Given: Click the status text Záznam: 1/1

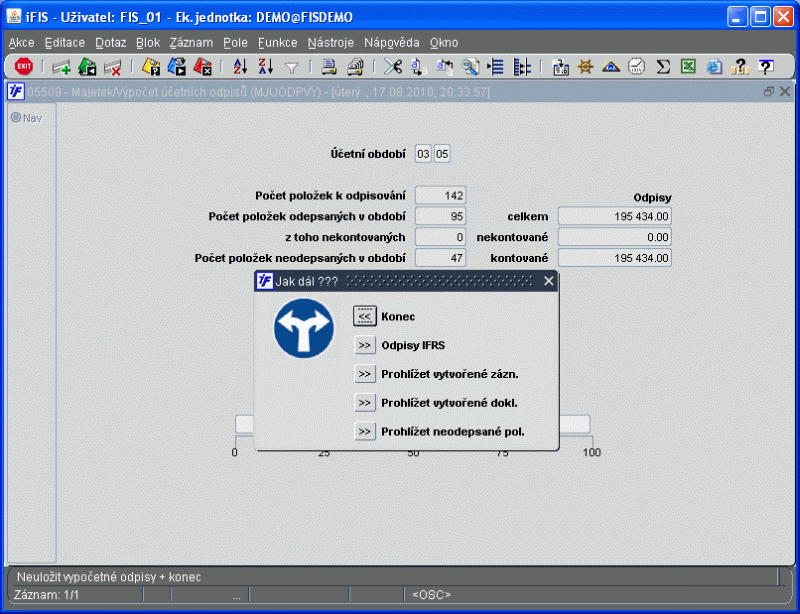Looking at the screenshot, I should coord(46,595).
